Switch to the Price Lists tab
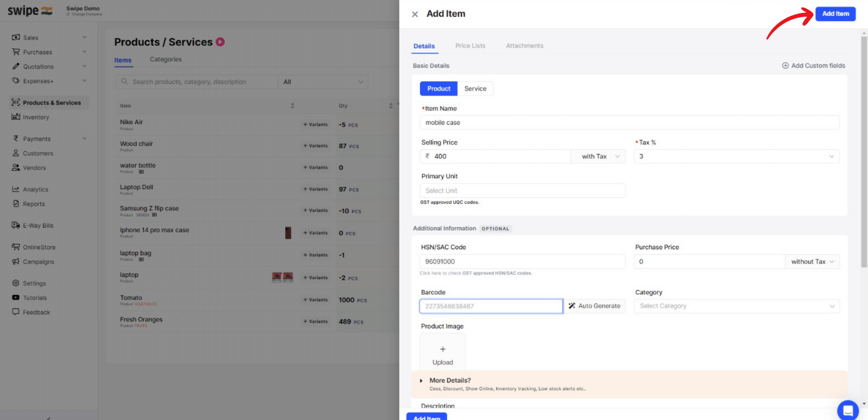Image resolution: width=868 pixels, height=420 pixels. coord(470,46)
